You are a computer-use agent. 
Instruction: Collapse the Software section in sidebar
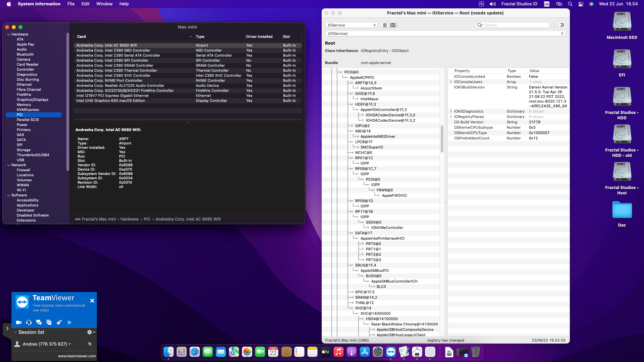tap(9, 195)
